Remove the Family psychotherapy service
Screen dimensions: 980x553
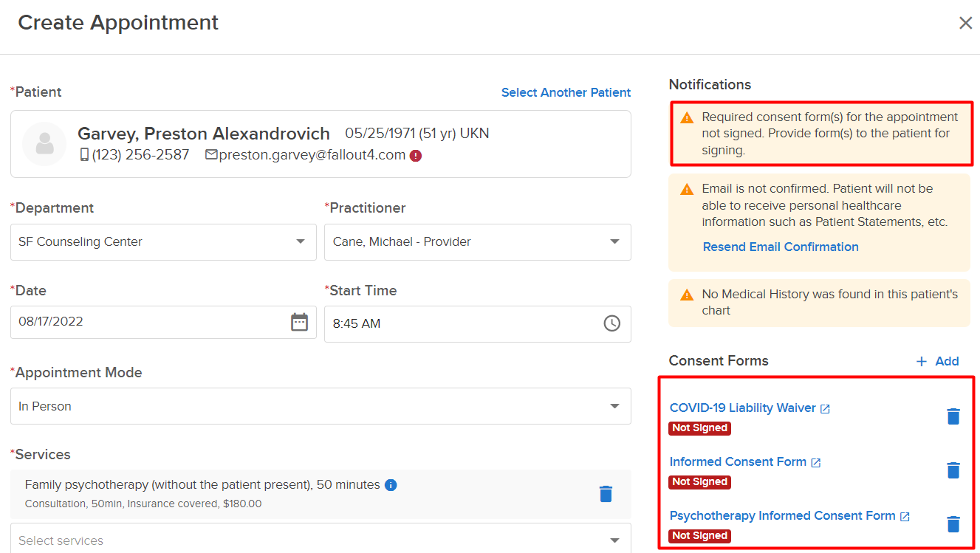[606, 494]
